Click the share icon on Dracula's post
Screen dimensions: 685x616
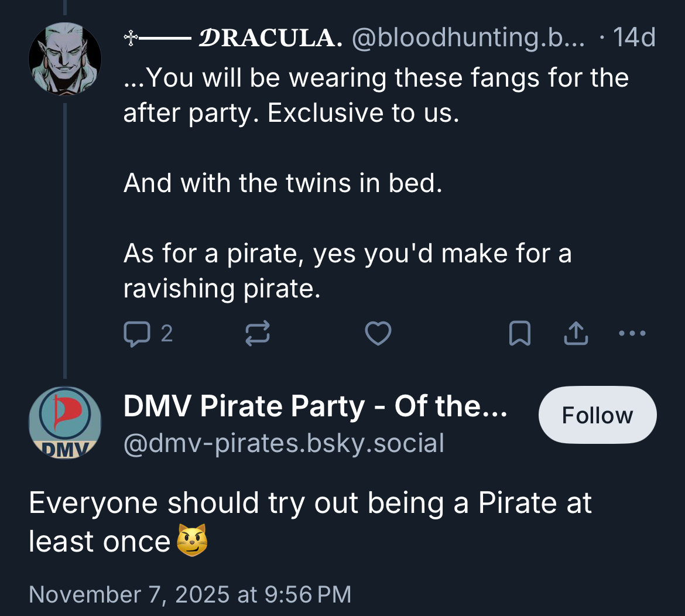click(x=576, y=334)
